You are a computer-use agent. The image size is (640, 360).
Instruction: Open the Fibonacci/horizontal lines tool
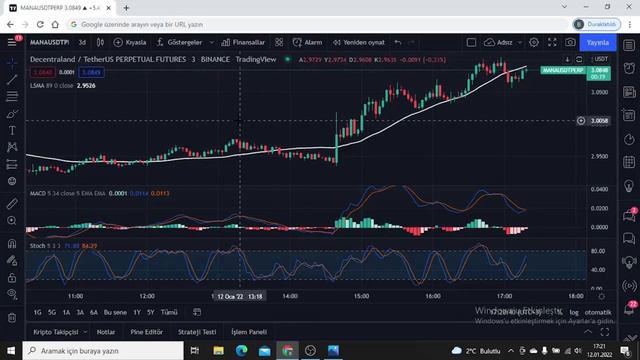click(12, 96)
